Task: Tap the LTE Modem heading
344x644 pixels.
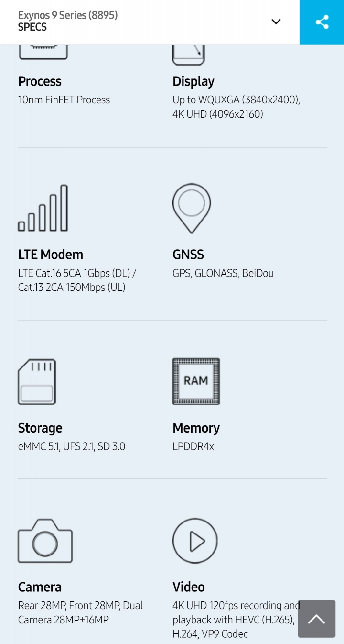Action: click(x=51, y=255)
